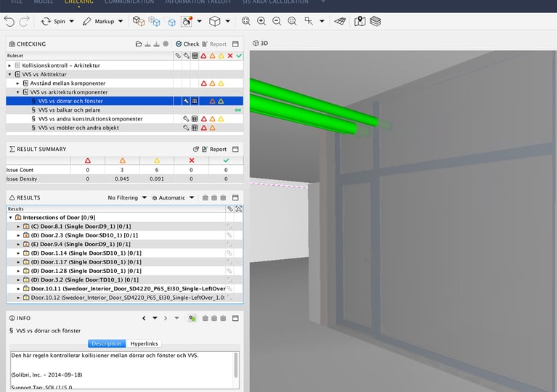The height and width of the screenshot is (392, 557).
Task: Click the stacked layers icon
Action: 375,21
